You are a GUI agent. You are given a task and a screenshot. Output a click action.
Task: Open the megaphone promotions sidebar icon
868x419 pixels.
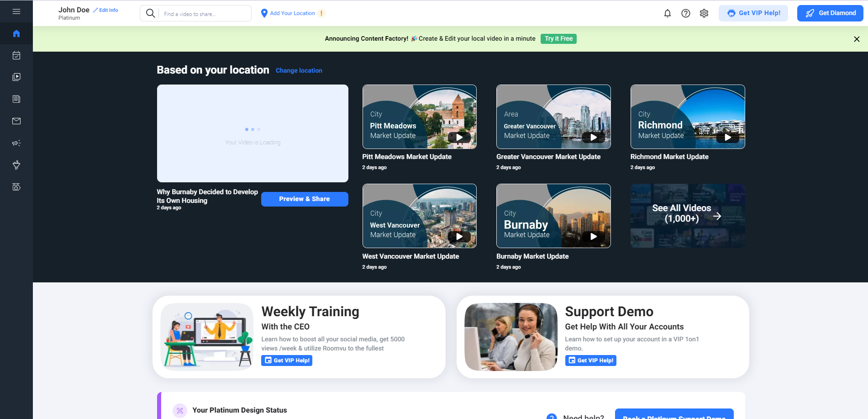pos(16,143)
